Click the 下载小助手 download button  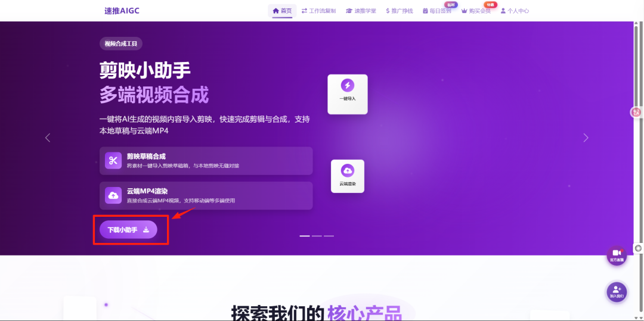coord(128,229)
